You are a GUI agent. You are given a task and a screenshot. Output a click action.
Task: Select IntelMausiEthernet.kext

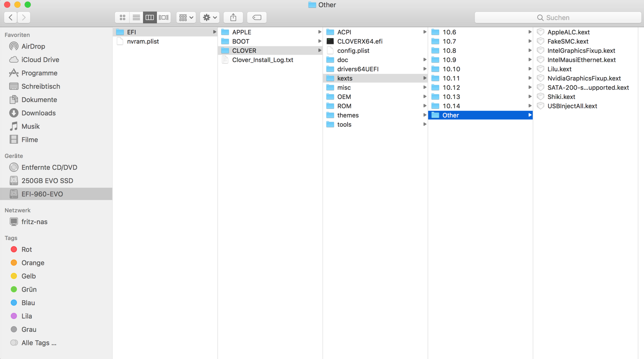tap(585, 60)
